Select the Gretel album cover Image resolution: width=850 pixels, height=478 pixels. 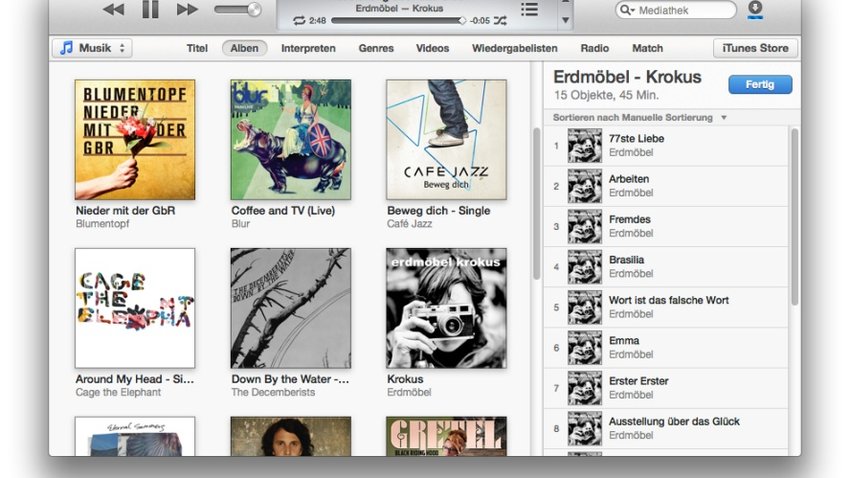click(446, 436)
